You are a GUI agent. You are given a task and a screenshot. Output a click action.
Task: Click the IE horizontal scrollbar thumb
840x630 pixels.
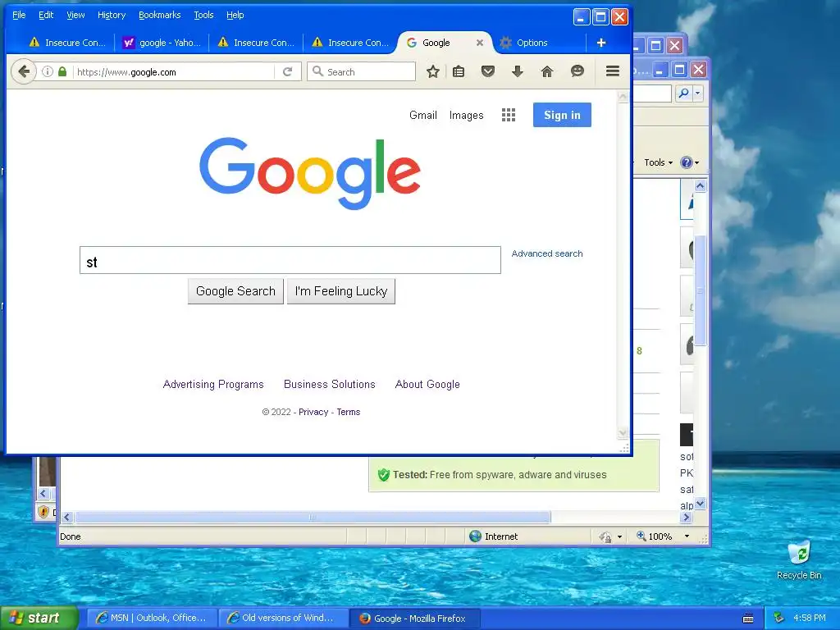313,517
